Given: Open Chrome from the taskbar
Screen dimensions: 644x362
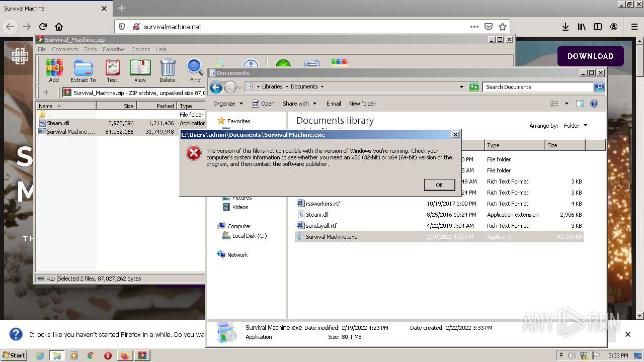Looking at the screenshot, I should click(x=91, y=355).
